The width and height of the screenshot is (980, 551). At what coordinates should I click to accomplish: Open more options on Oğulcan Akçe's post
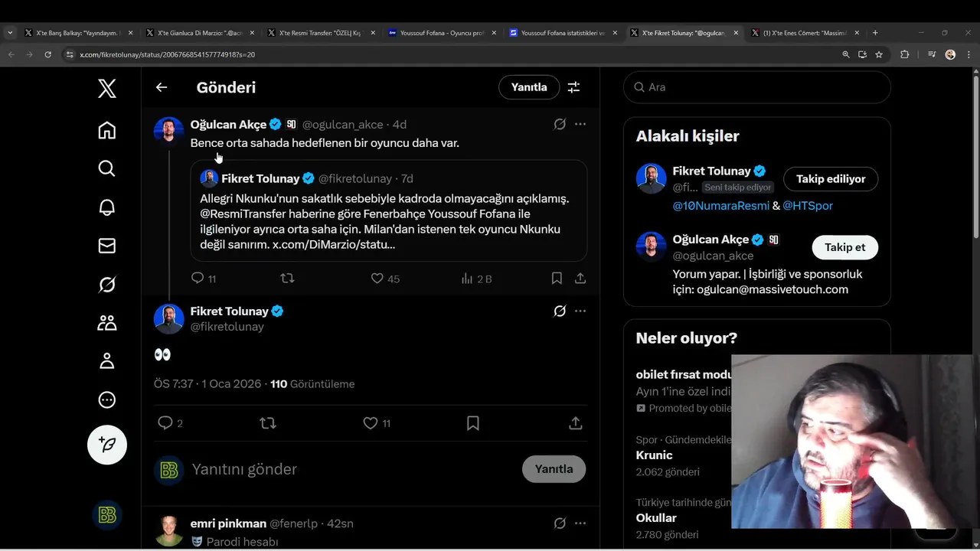(x=580, y=124)
